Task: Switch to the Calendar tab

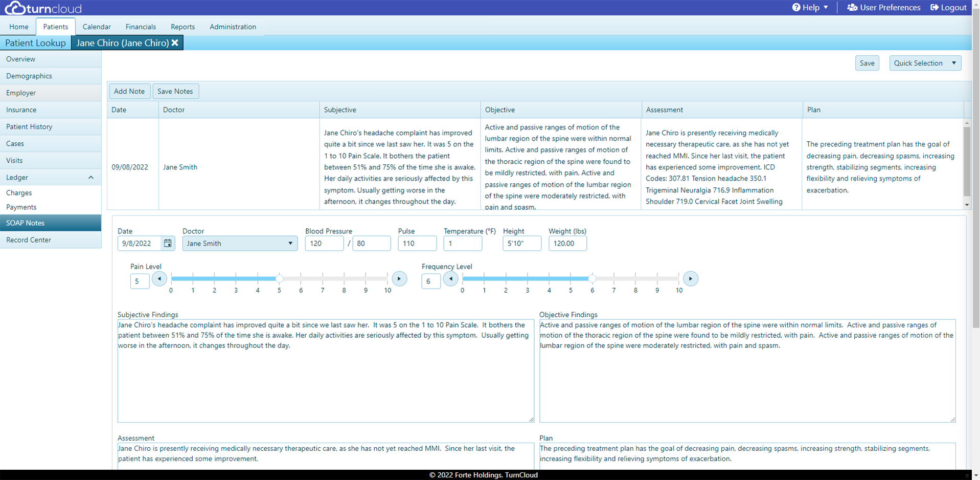Action: (x=97, y=27)
